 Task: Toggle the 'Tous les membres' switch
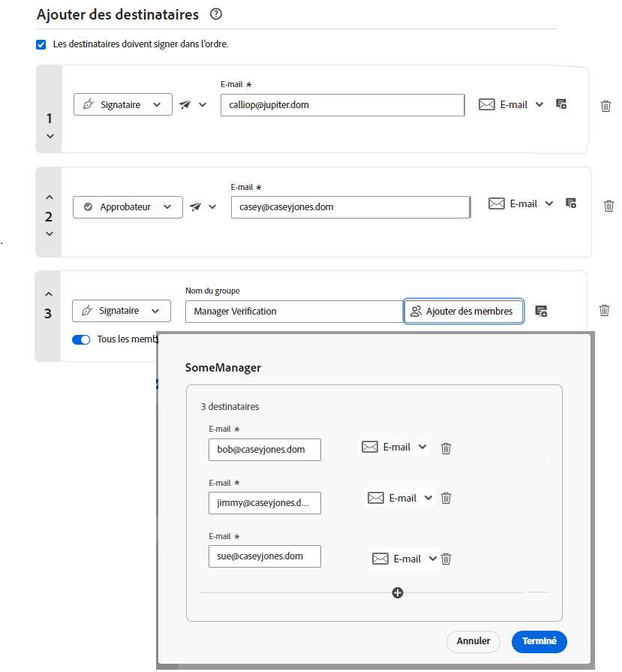click(81, 339)
